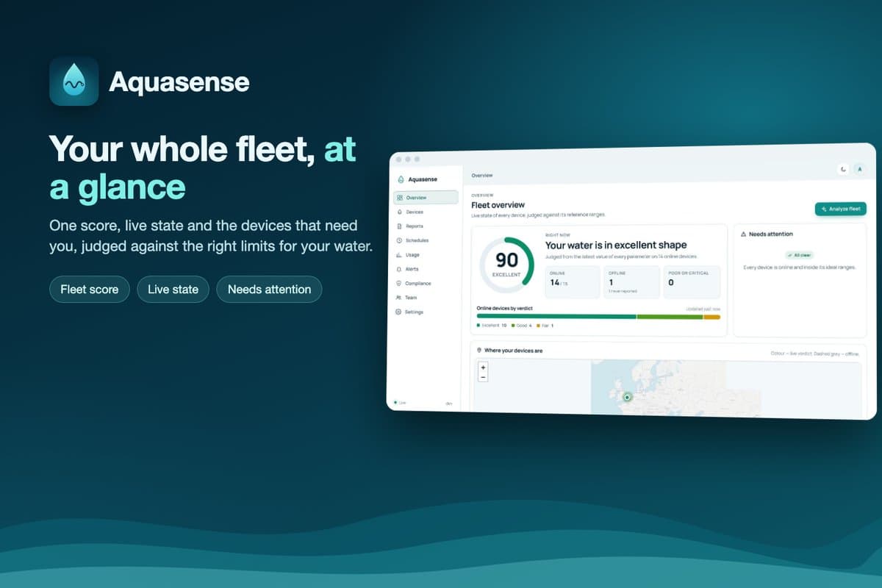Go to Compliance in the sidebar
Viewport: 882px width, 588px height.
click(x=426, y=283)
